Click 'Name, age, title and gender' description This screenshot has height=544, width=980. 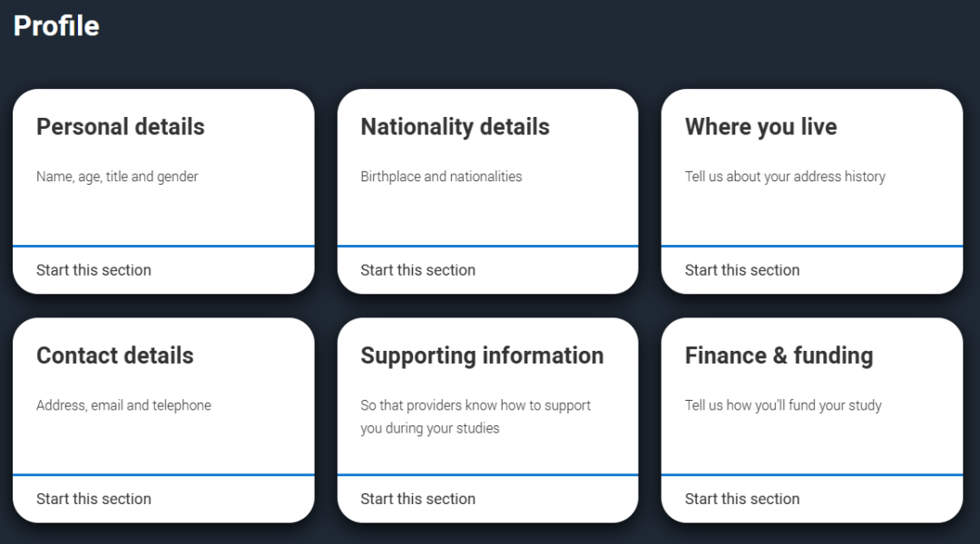coord(117,177)
